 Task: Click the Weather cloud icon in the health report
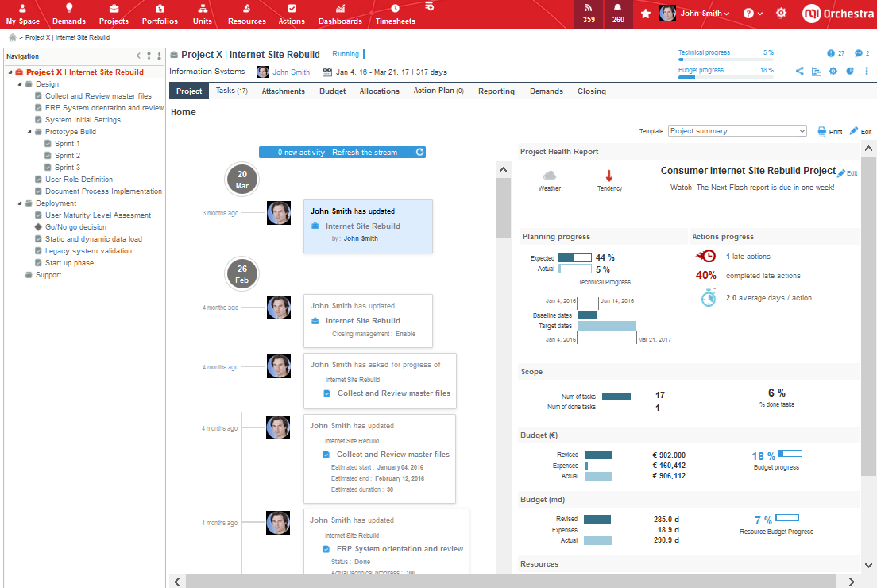pyautogui.click(x=550, y=176)
